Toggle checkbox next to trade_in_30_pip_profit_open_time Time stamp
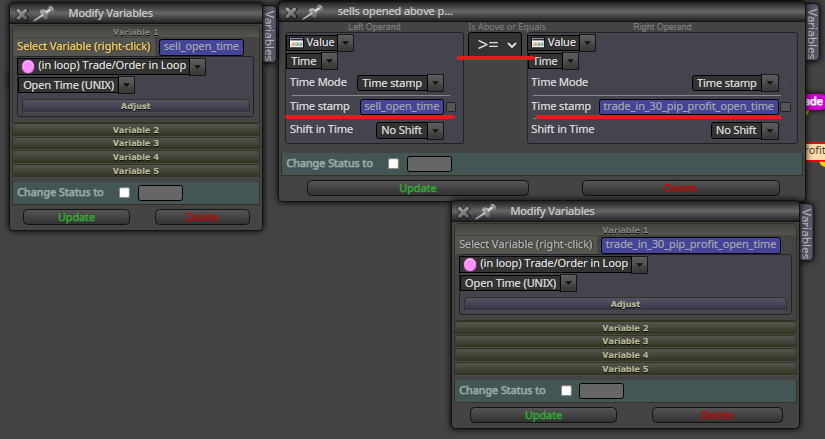 tap(786, 107)
